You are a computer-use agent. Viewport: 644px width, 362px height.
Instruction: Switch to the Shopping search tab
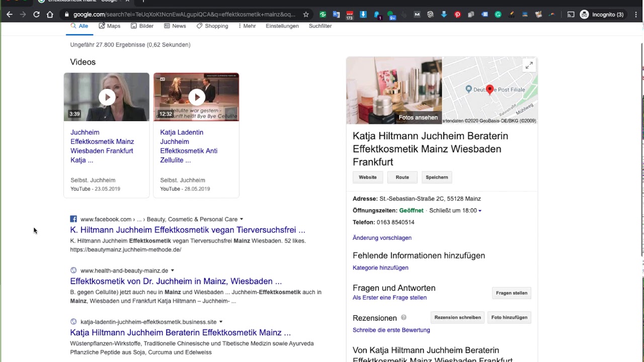tap(212, 26)
